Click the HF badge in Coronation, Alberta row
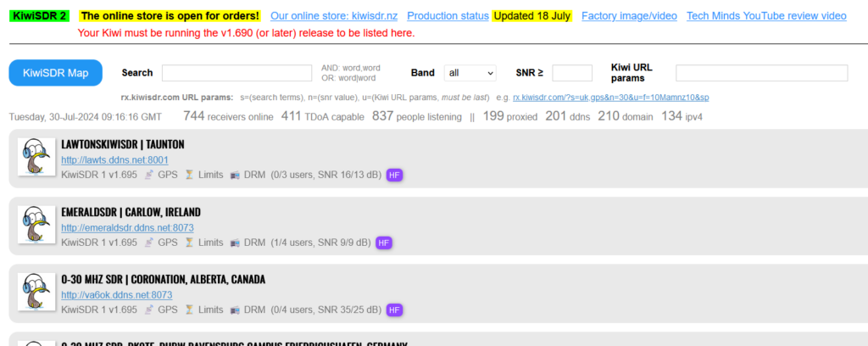This screenshot has height=346, width=868. (394, 310)
